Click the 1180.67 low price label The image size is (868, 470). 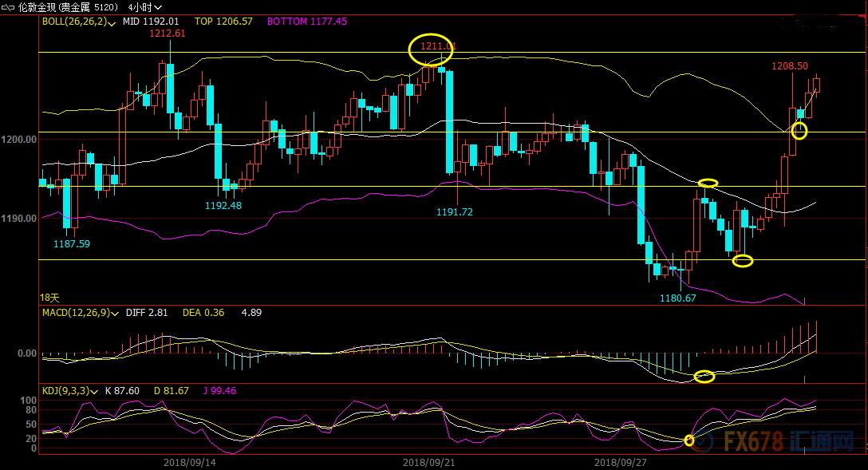tap(677, 298)
